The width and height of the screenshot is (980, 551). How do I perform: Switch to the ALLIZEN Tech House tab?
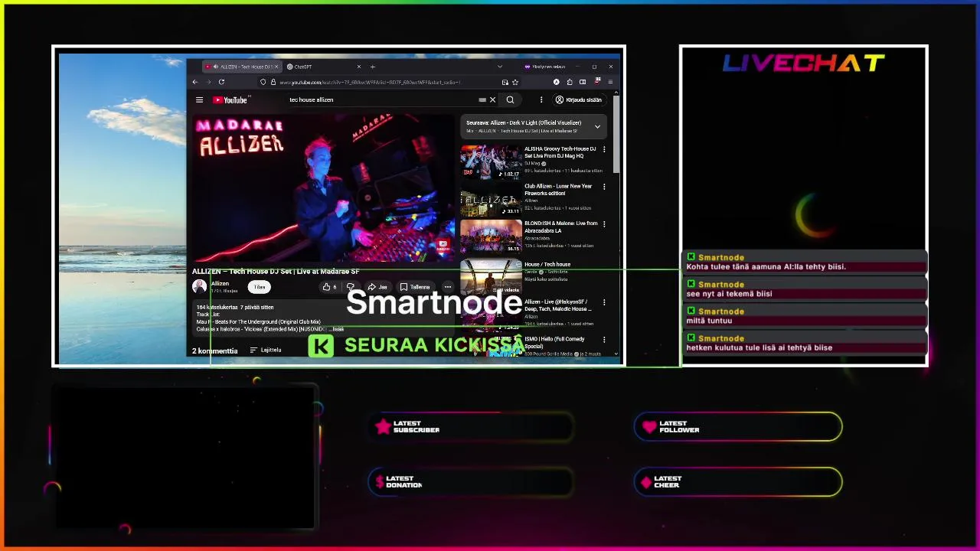pyautogui.click(x=240, y=67)
